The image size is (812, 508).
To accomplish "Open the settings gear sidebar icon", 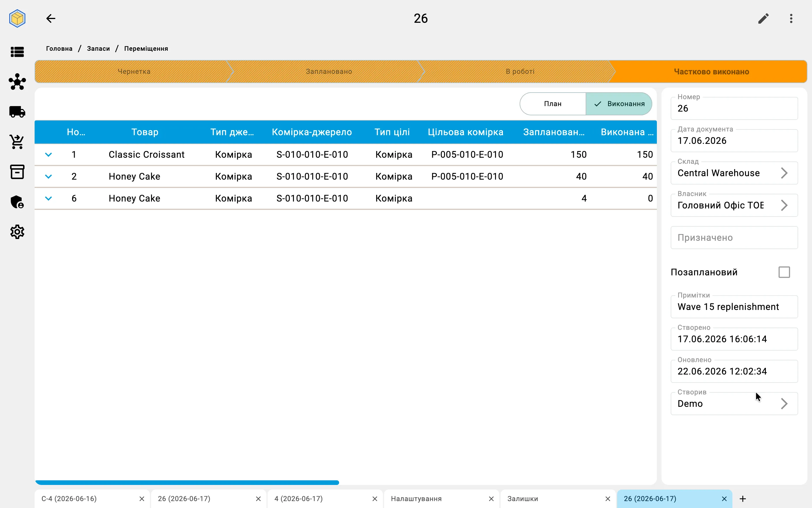I will click(x=17, y=232).
